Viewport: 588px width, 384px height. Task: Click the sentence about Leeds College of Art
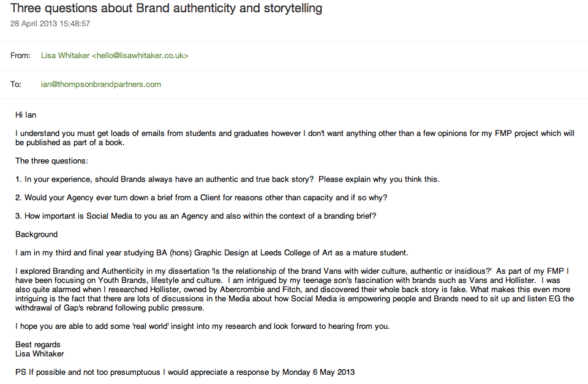(211, 253)
